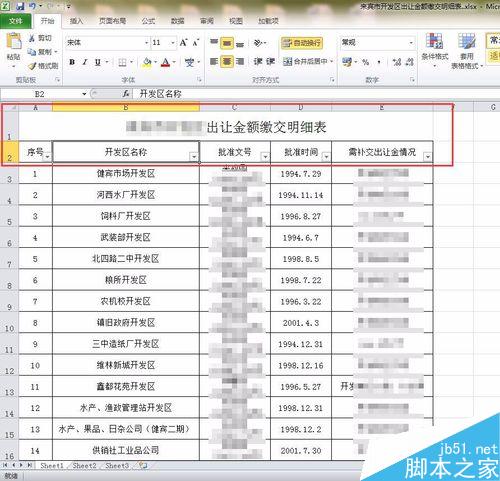Toggle Wrap Text (自动换行)

(302, 43)
